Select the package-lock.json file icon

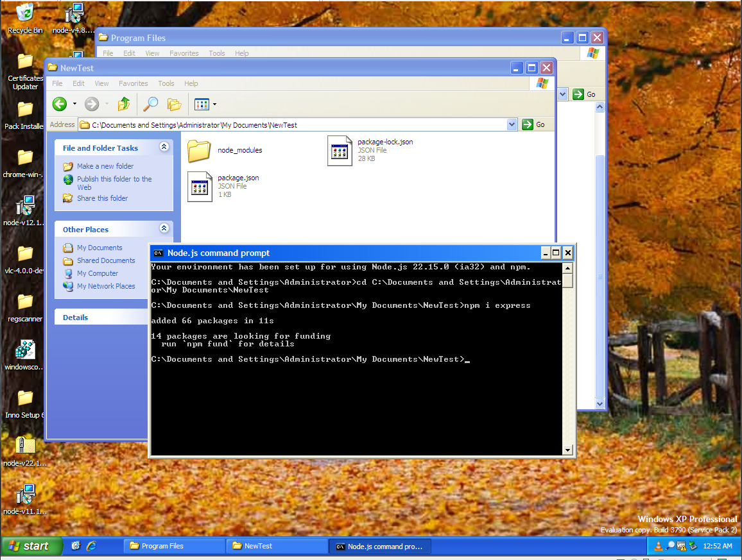340,150
